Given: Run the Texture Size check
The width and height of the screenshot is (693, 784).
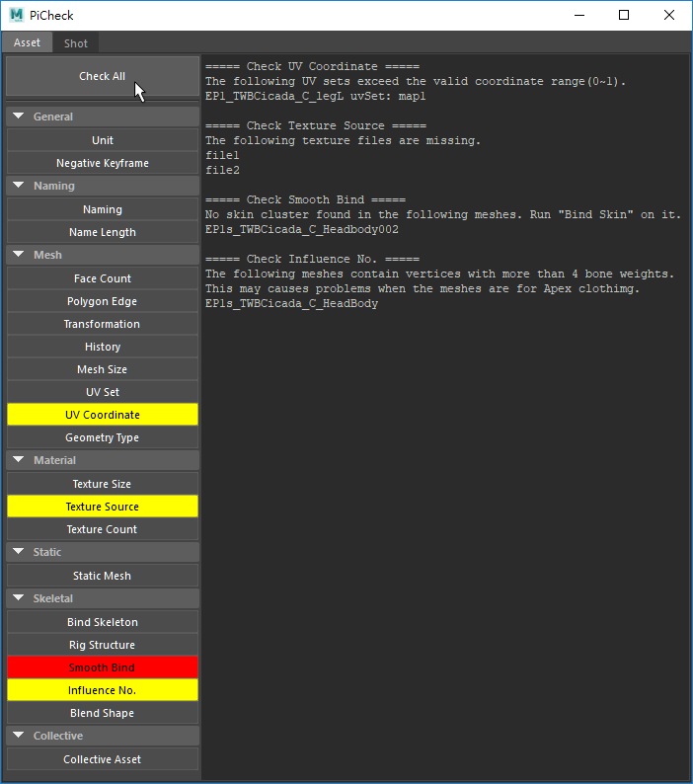Looking at the screenshot, I should [103, 484].
